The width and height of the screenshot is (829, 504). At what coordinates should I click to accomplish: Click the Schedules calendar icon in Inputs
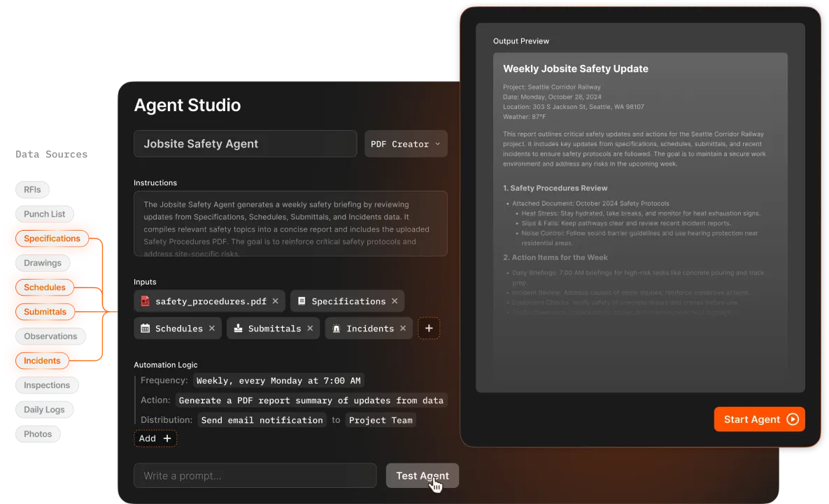tap(145, 329)
